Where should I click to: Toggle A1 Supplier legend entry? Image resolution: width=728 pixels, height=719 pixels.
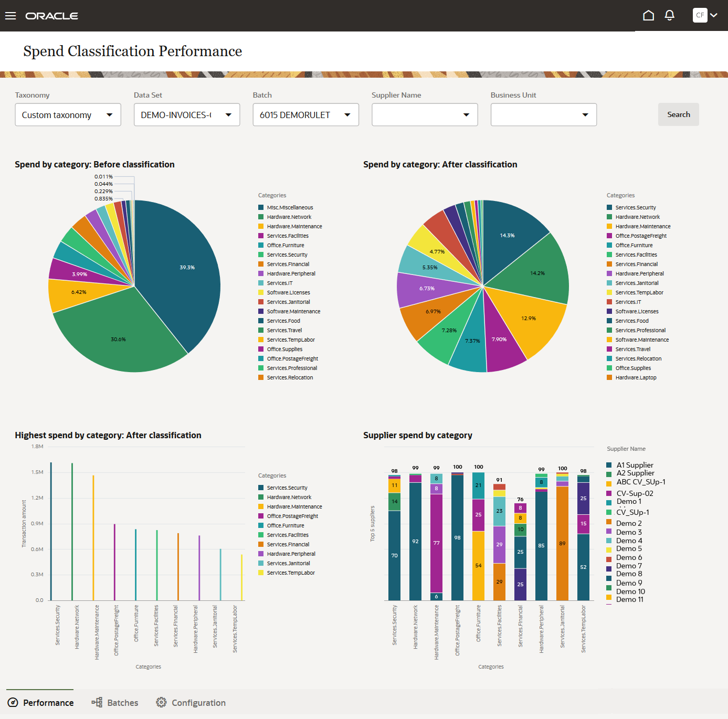pyautogui.click(x=635, y=465)
